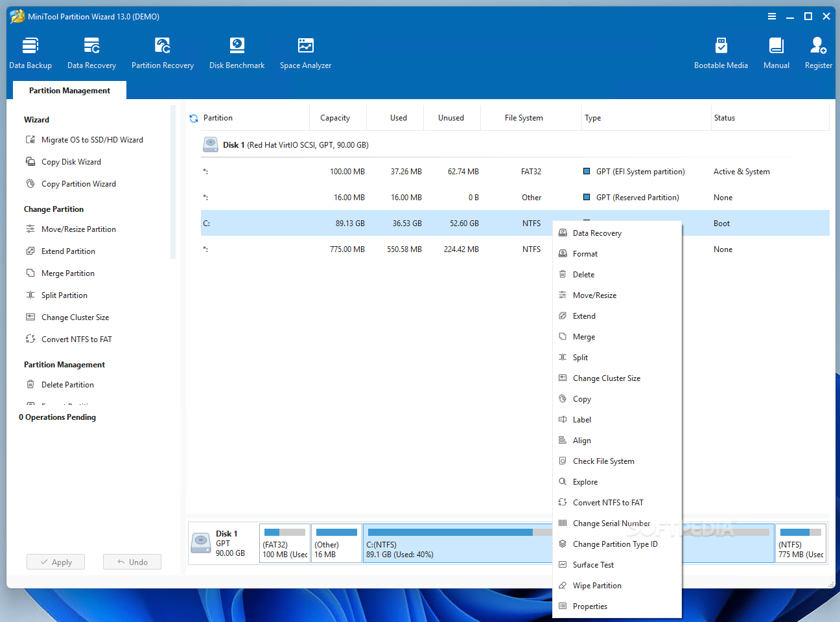This screenshot has height=622, width=840.
Task: Switch to the Partition Management tab
Action: 69,90
